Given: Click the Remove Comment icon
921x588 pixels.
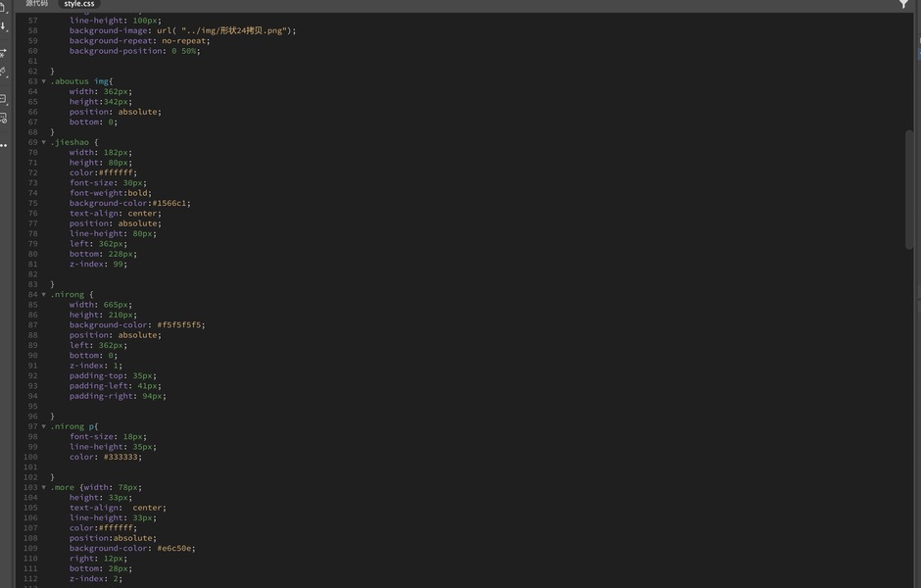Looking at the screenshot, I should click(x=3, y=119).
